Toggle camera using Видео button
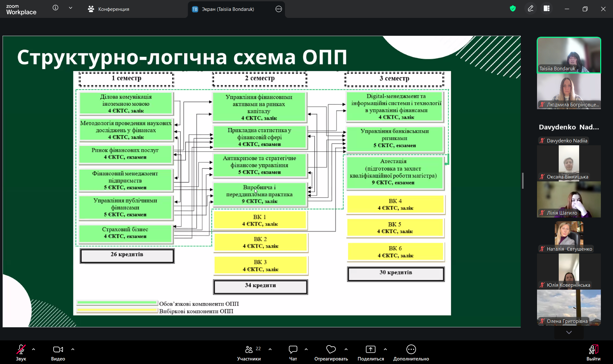The width and height of the screenshot is (613, 364). 58,352
